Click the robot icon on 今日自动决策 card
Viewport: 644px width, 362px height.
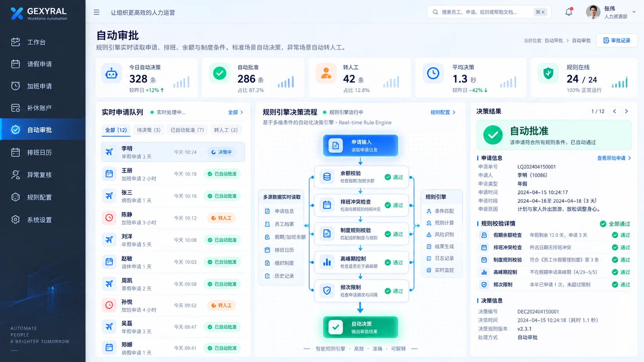[111, 73]
